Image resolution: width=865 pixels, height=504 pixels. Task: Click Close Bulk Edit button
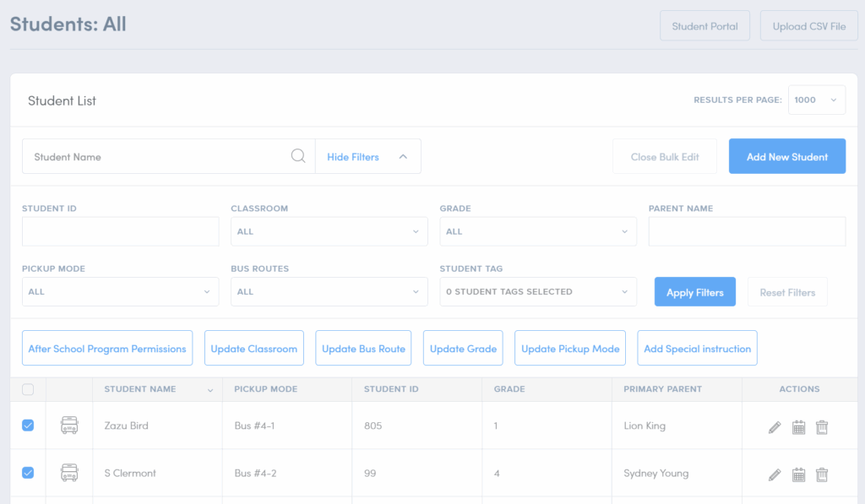(x=665, y=157)
